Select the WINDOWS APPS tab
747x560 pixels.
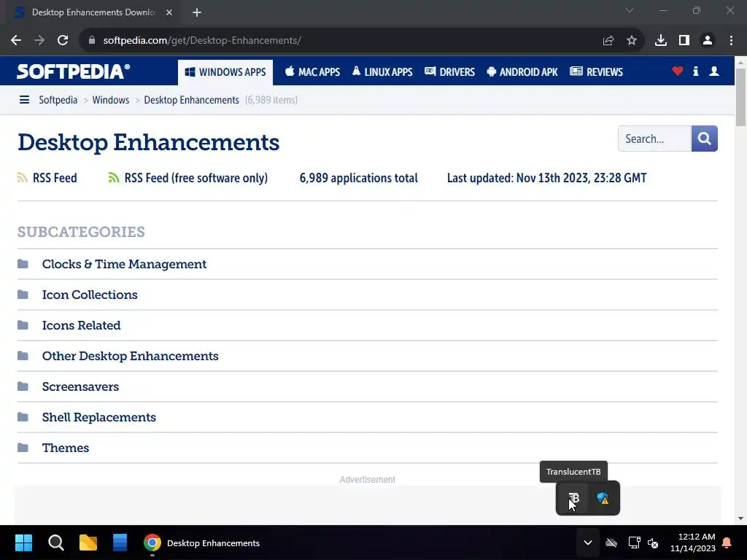coord(225,72)
